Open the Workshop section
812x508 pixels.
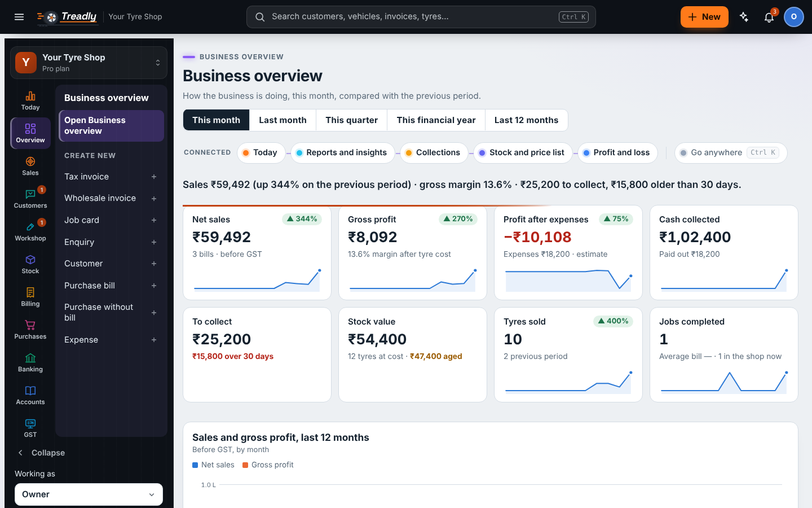coord(30,231)
